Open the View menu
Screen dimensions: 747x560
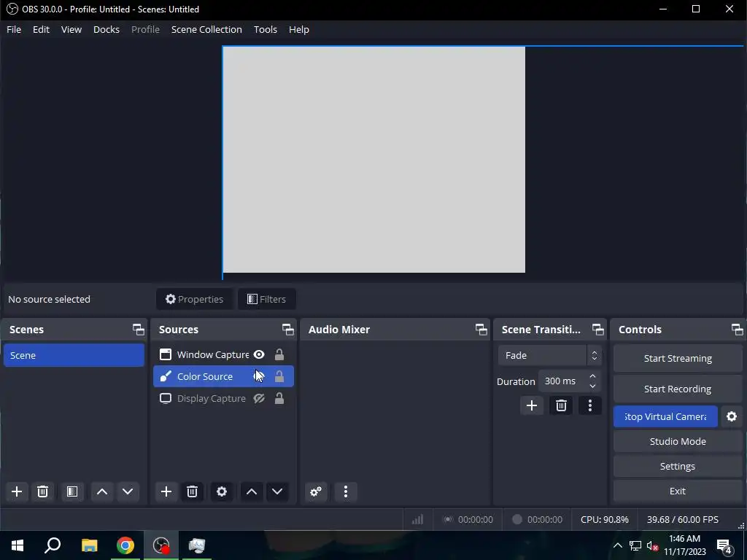71,29
